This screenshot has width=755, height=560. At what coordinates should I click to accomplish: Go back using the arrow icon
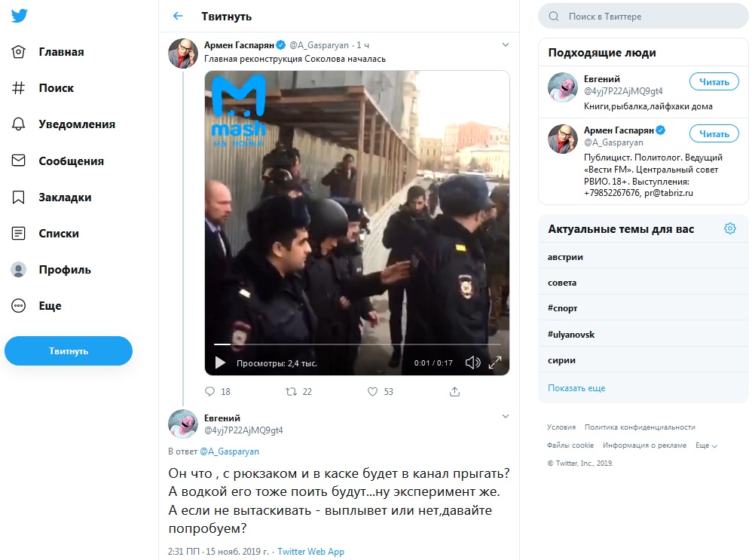click(x=178, y=16)
